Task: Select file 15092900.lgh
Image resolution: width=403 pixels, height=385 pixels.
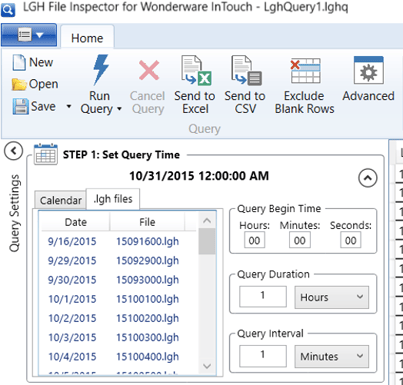Action: 147,261
